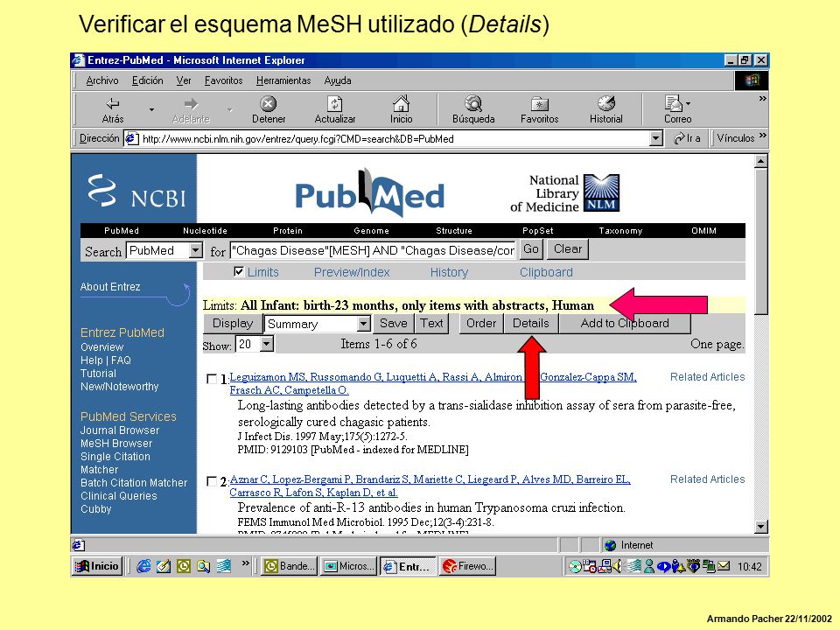Open the Búsqueda search icon
Screen dimensions: 840x630
[x=473, y=110]
